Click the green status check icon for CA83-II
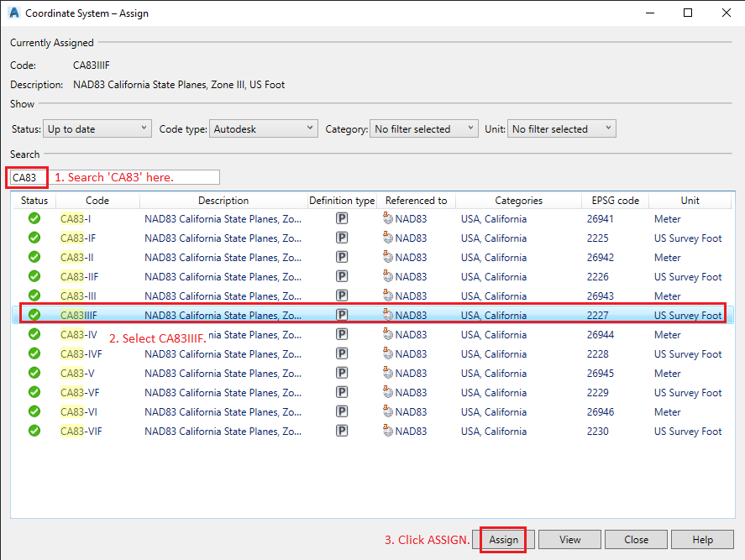745x560 pixels. coord(34,257)
